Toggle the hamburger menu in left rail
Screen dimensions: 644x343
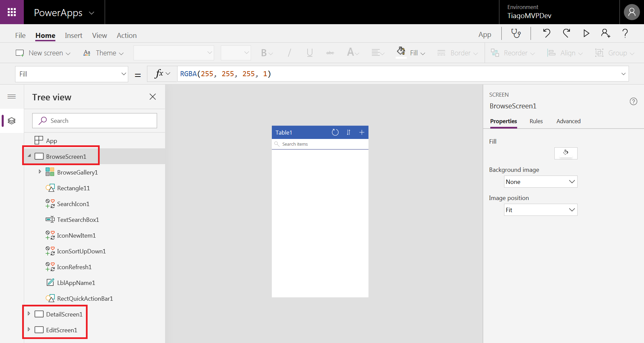(12, 97)
